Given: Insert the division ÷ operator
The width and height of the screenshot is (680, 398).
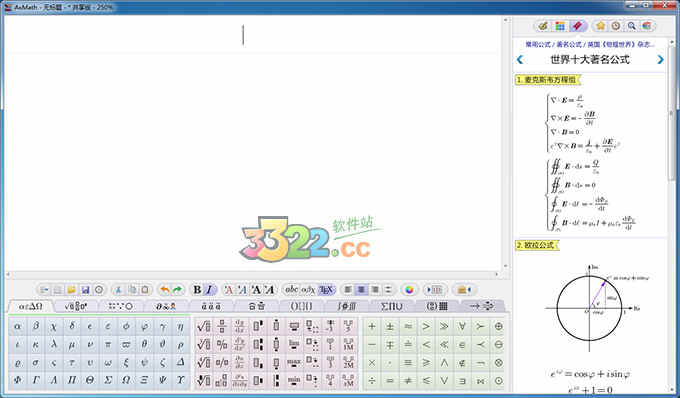Looking at the screenshot, I should (x=372, y=380).
